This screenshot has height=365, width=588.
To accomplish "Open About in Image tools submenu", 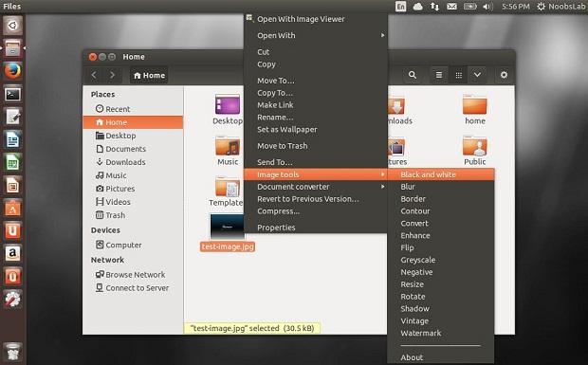I will pyautogui.click(x=441, y=357).
